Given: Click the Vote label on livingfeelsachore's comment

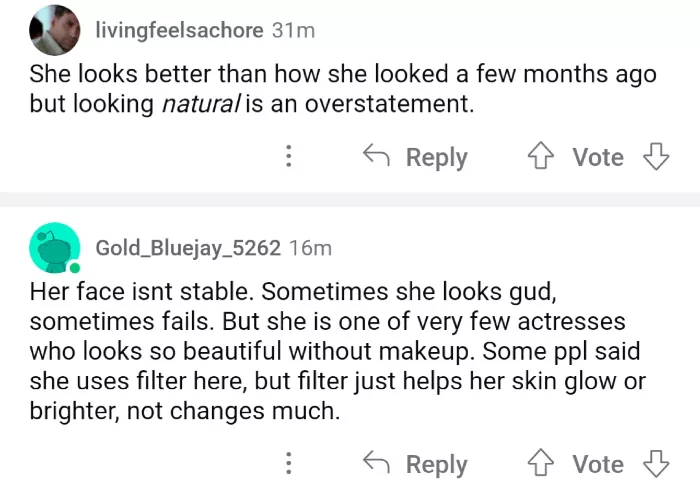Looking at the screenshot, I should click(x=598, y=157).
